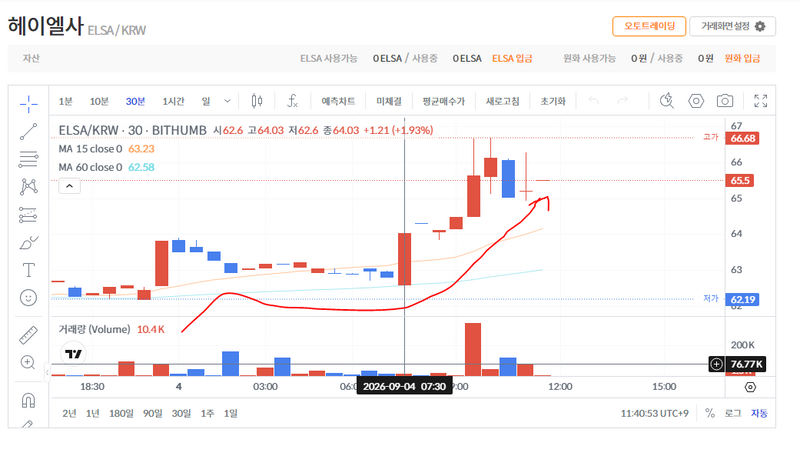Open the candlestick chart style selector

tap(257, 101)
